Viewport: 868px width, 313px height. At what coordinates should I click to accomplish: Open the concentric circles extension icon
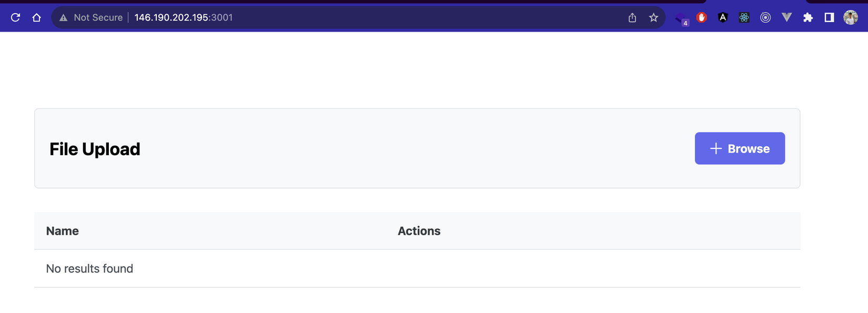(765, 17)
